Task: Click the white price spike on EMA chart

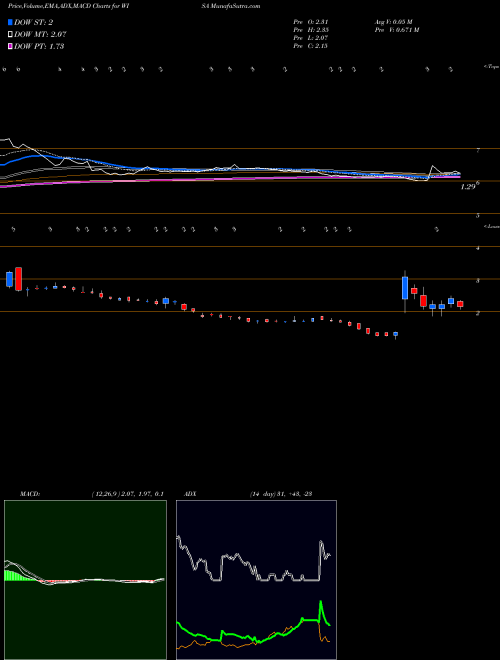Action: pos(432,168)
